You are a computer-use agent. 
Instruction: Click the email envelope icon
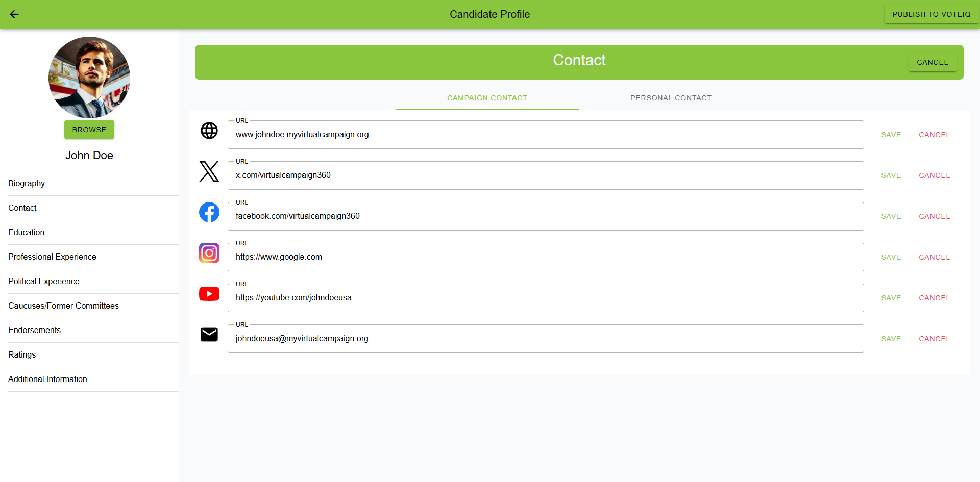(x=209, y=335)
